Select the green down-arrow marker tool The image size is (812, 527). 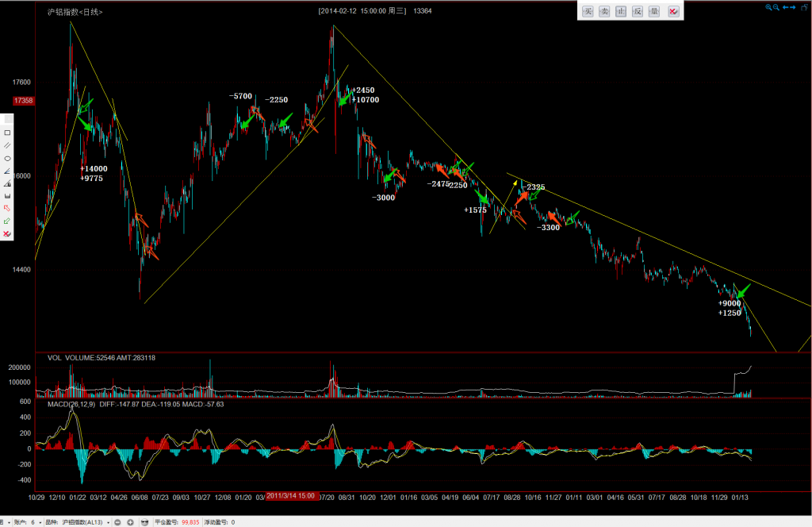[x=7, y=221]
